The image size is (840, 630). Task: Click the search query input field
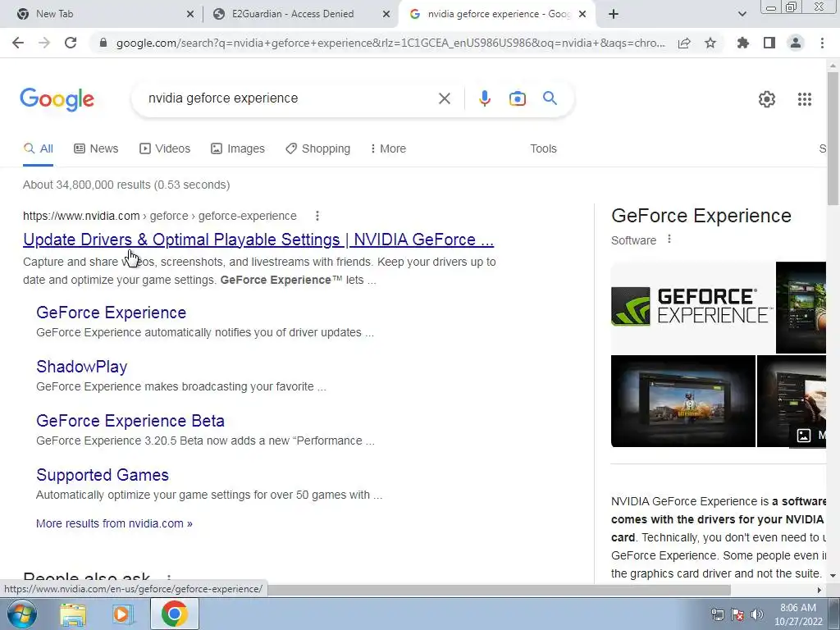point(290,98)
